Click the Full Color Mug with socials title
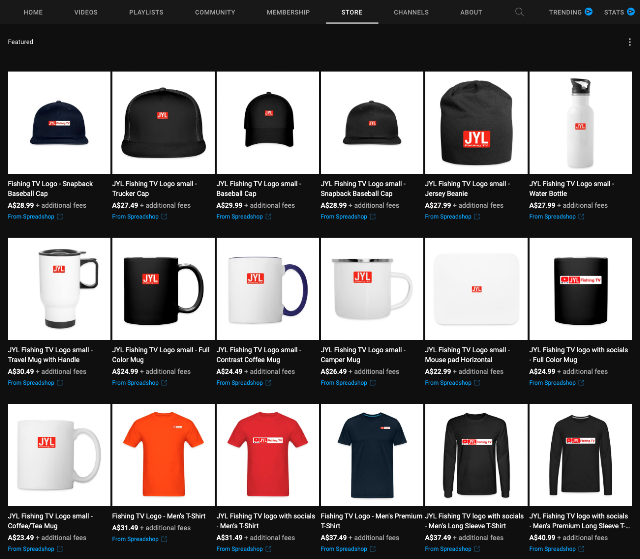 [x=579, y=354]
